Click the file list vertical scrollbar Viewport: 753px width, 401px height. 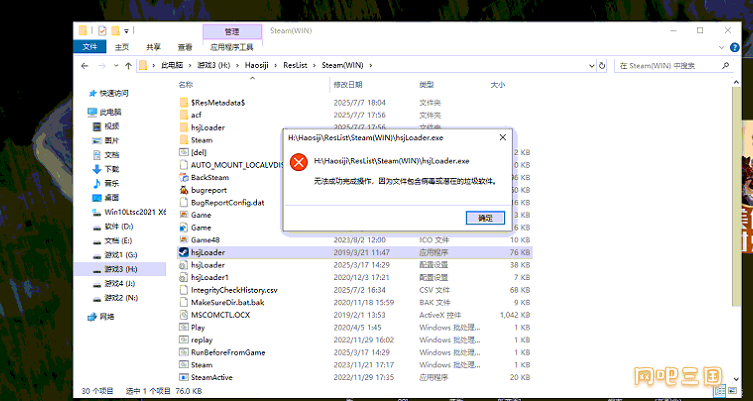(x=737, y=197)
